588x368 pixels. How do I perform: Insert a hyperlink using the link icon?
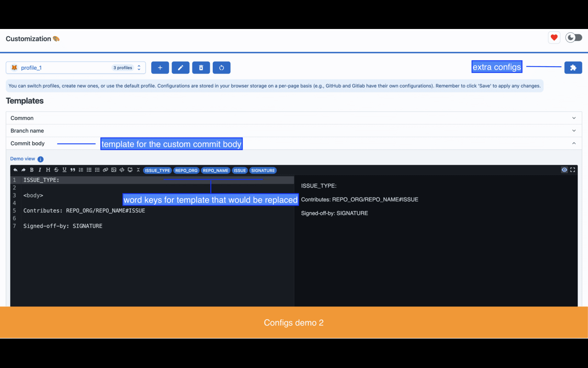(x=106, y=170)
